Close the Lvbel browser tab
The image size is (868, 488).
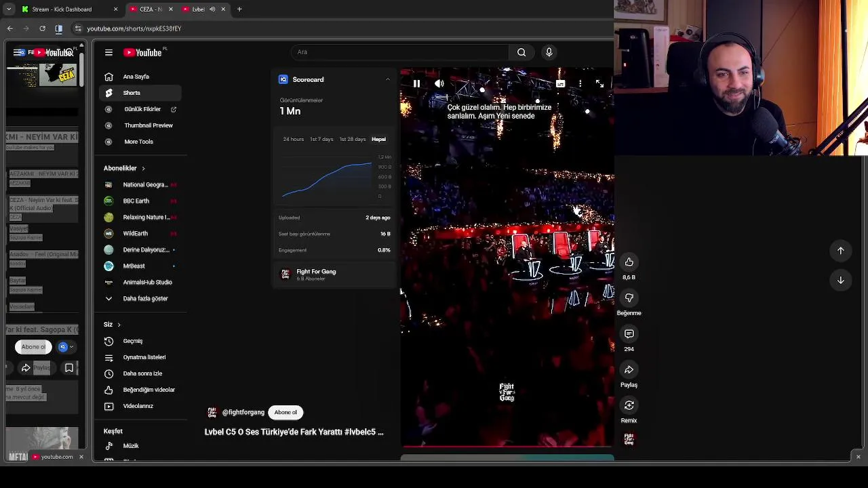pos(223,9)
